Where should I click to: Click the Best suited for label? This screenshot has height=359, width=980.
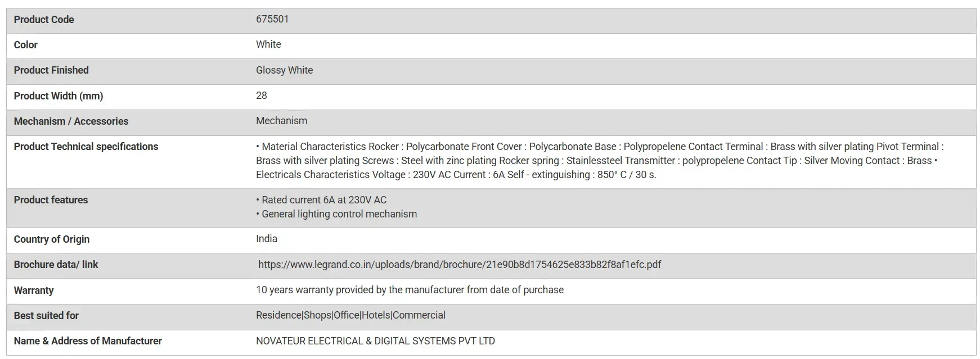click(46, 316)
